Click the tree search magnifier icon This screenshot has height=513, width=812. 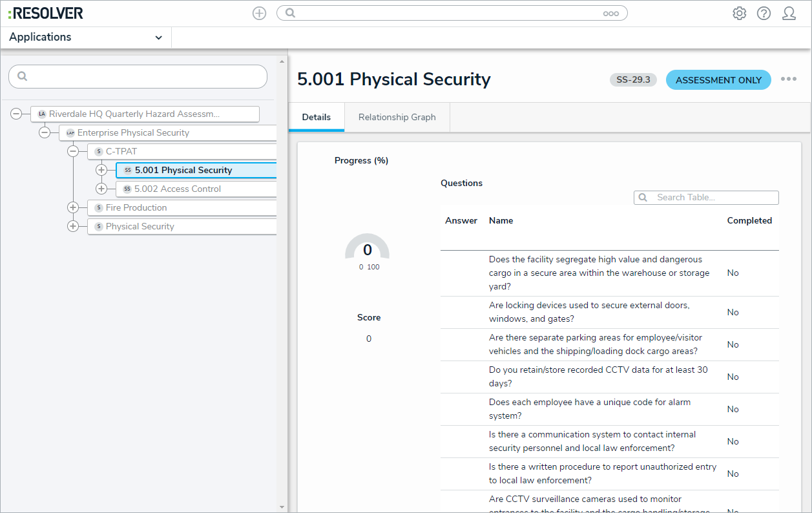pyautogui.click(x=23, y=76)
